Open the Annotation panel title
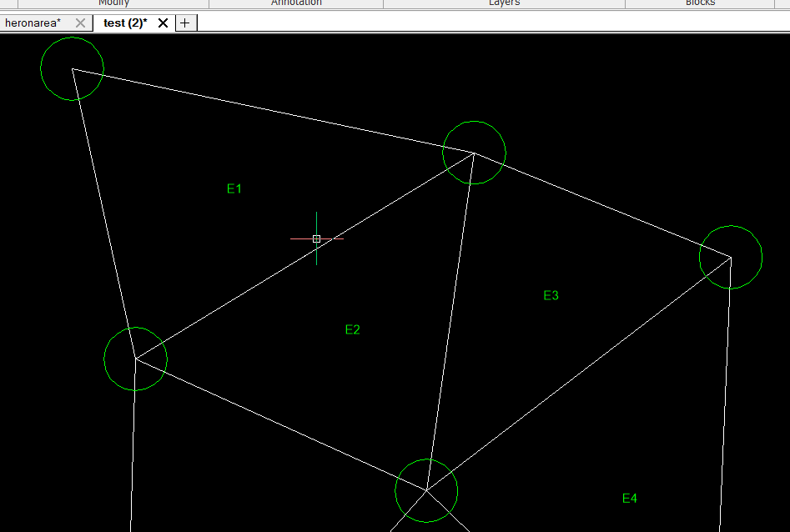This screenshot has height=532, width=790. (296, 3)
